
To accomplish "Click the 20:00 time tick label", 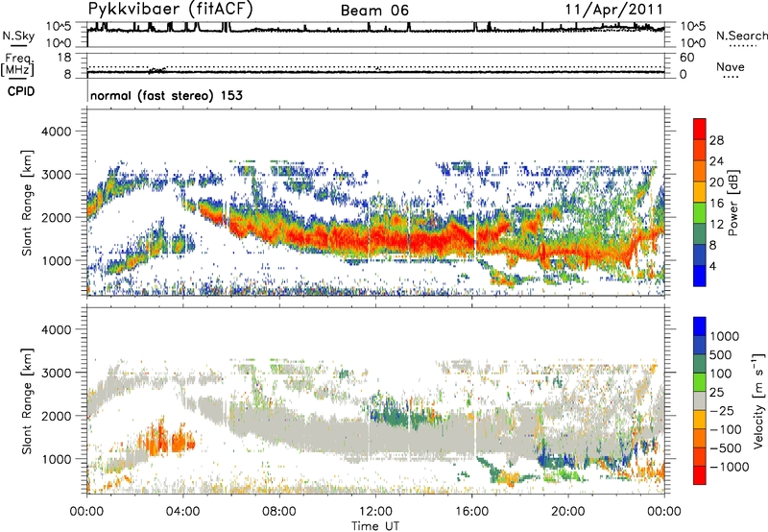I will click(x=568, y=512).
